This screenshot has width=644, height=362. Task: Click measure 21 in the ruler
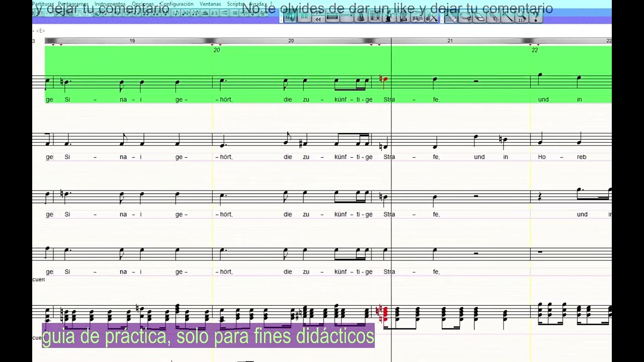(450, 41)
